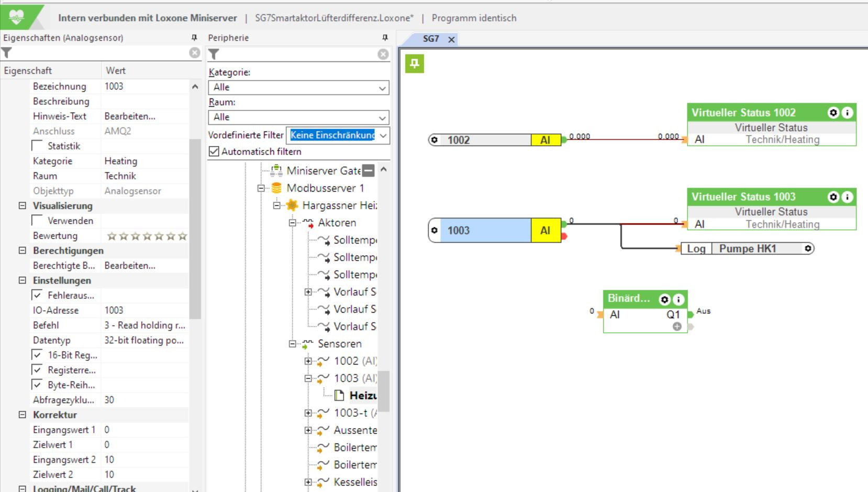Toggle Automatisch filtern checkbox
868x492 pixels.
coord(214,151)
